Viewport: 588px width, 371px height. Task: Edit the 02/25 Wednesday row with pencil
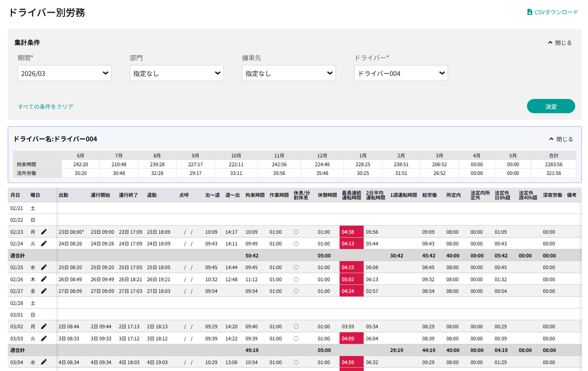(44, 267)
